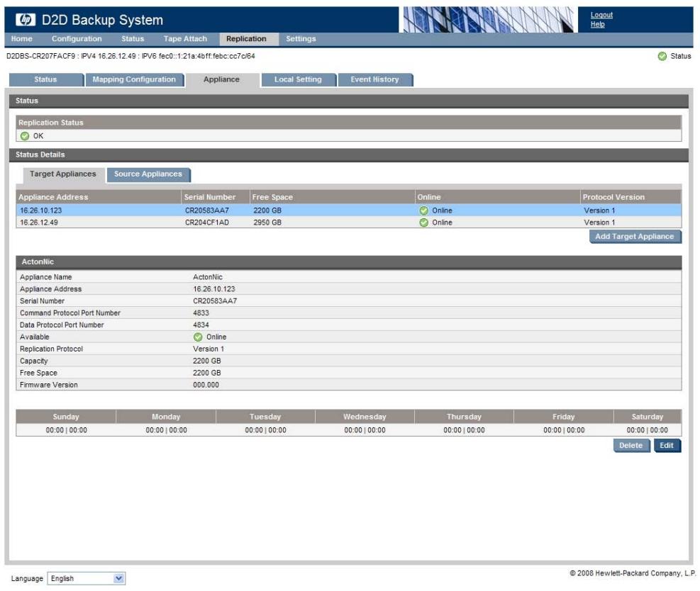700x591 pixels.
Task: Switch to the Event History tab
Action: pos(375,80)
